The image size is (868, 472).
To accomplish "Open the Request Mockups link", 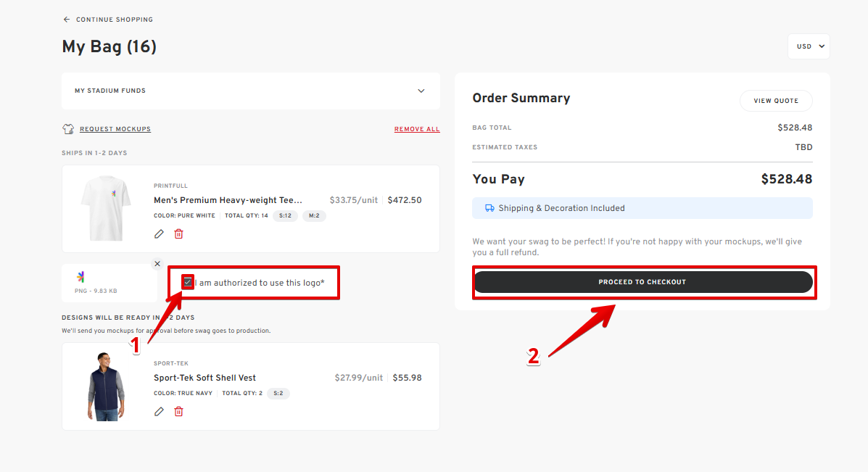I will 115,129.
